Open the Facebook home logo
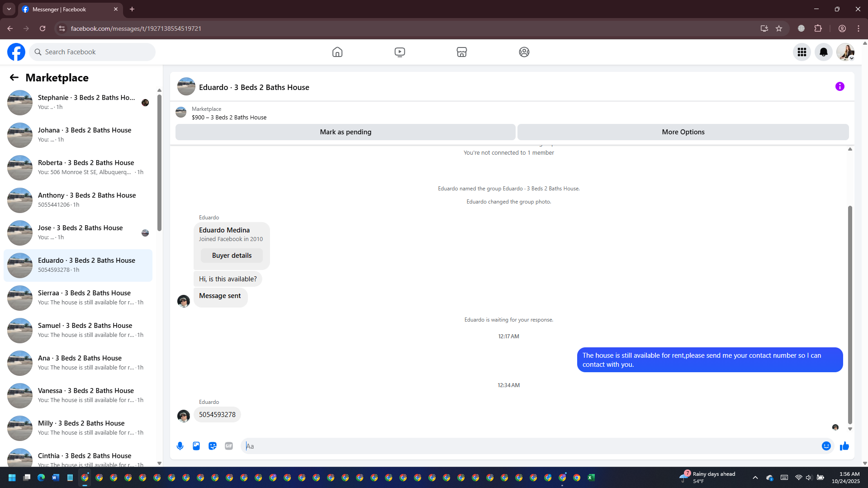Screen dimensions: 868x488 coord(16,52)
